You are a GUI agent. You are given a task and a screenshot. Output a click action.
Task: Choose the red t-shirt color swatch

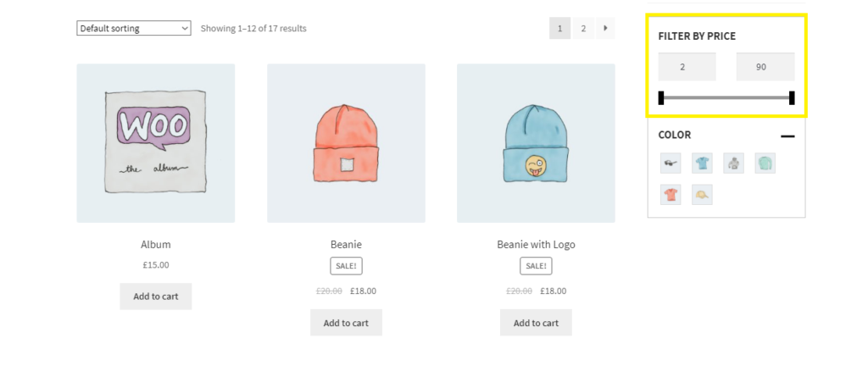(x=670, y=195)
